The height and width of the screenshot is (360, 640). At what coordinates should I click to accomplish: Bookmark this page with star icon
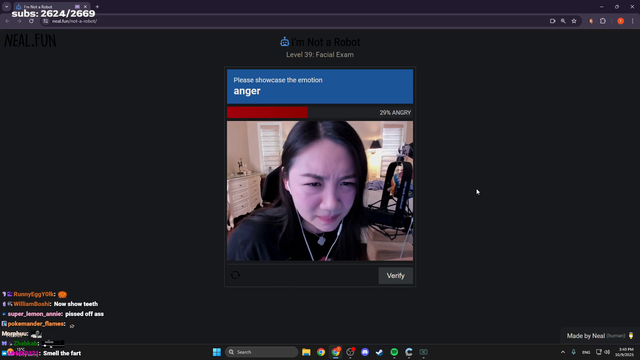(x=574, y=21)
